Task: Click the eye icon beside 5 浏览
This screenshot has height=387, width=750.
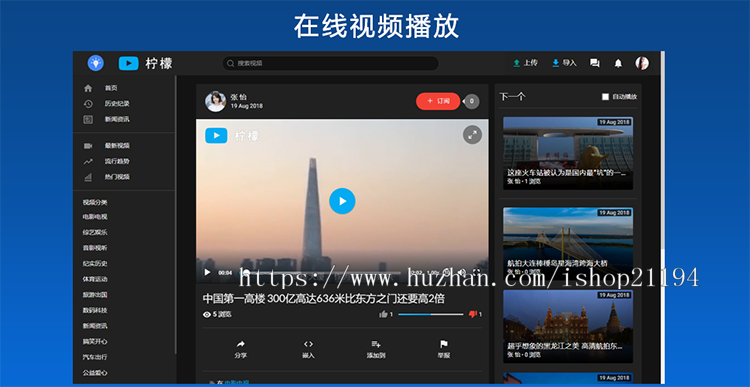Action: (x=207, y=314)
